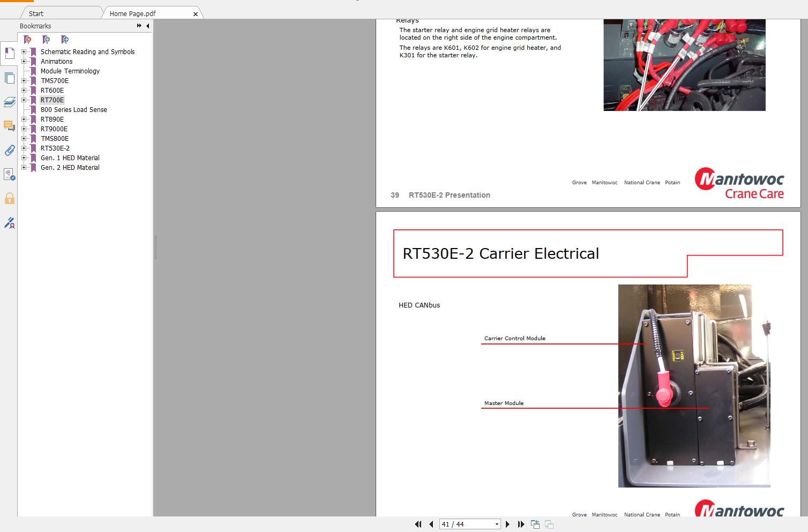
Task: Select the highlighted RT700E bookmark
Action: point(52,100)
